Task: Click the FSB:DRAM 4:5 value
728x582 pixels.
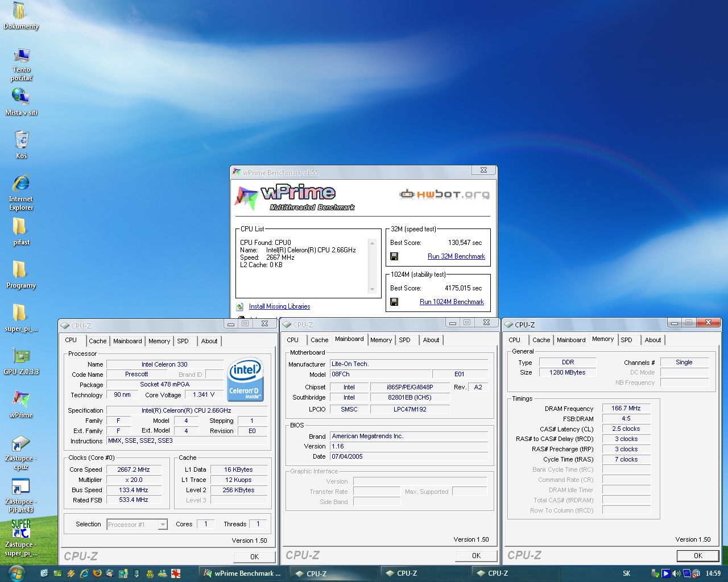Action: [x=626, y=418]
